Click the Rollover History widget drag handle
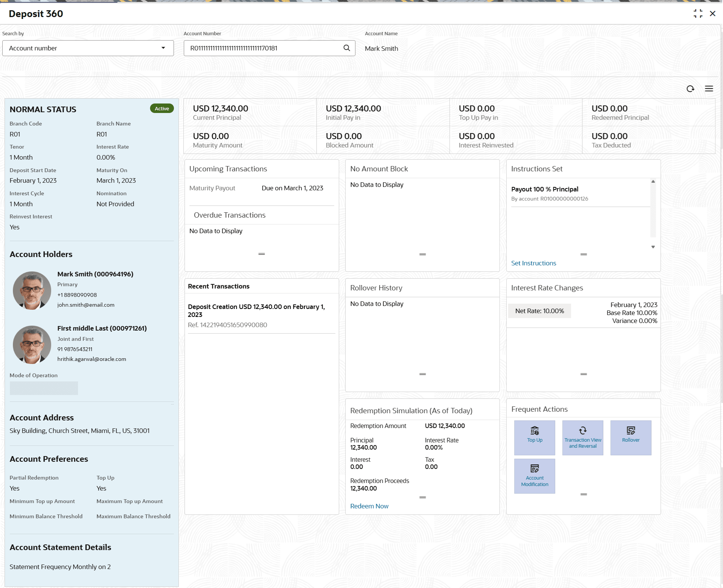 pyautogui.click(x=423, y=374)
